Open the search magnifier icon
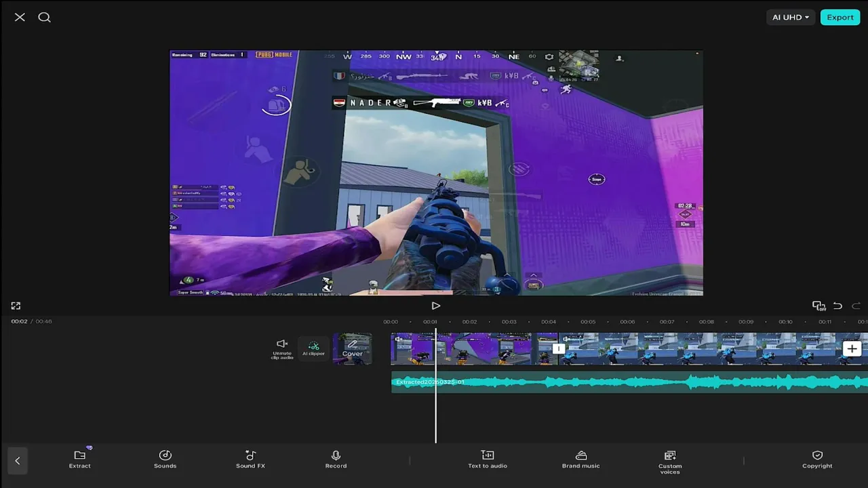This screenshot has width=868, height=488. (44, 17)
